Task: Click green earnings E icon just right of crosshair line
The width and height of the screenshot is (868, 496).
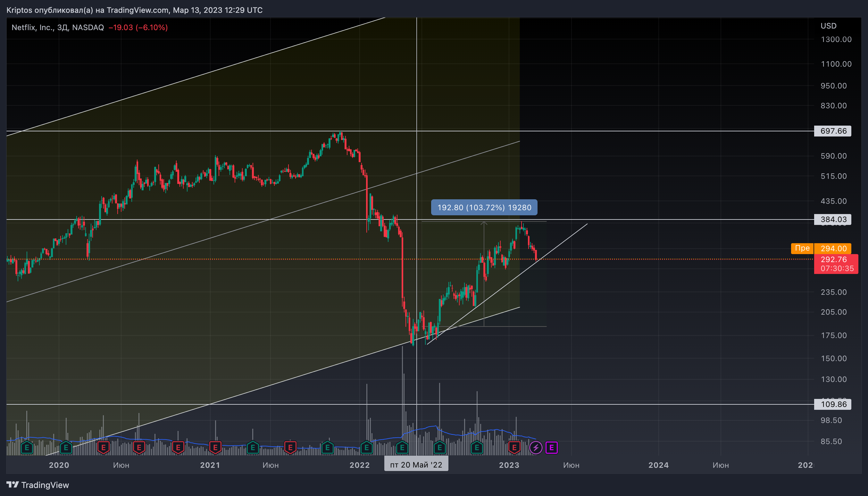Action: (440, 448)
